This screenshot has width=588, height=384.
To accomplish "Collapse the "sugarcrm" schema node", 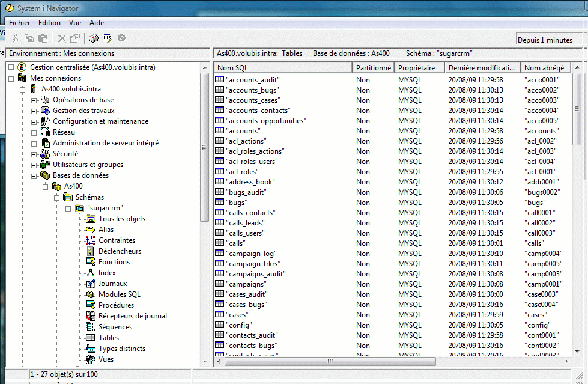I will pos(68,209).
